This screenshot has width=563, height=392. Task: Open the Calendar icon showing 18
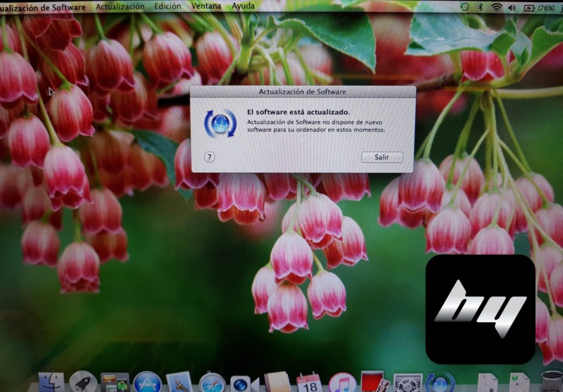(310, 383)
